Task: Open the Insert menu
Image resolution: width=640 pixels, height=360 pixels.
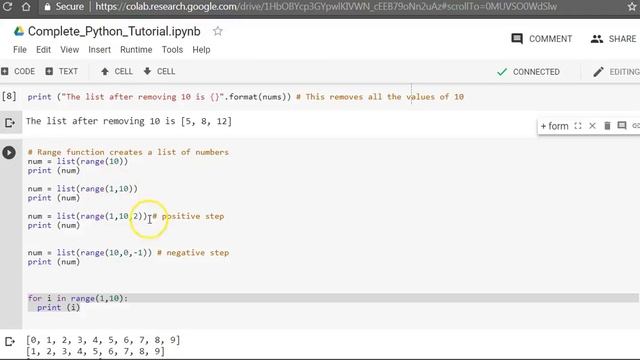Action: (99, 50)
